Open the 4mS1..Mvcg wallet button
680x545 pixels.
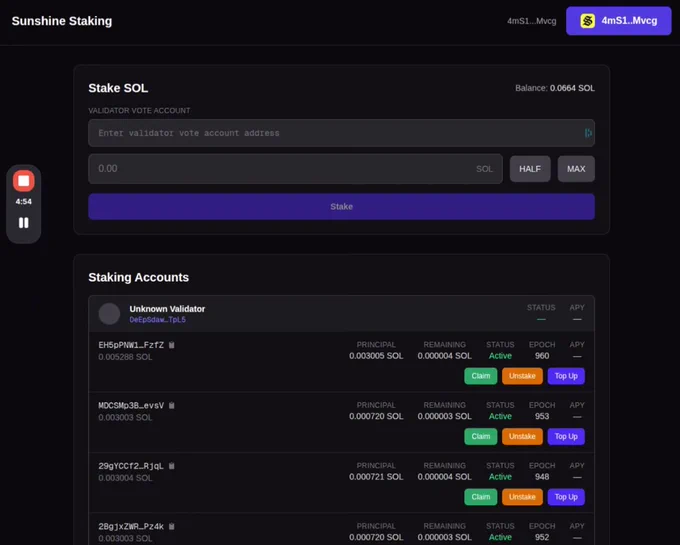[x=618, y=21]
